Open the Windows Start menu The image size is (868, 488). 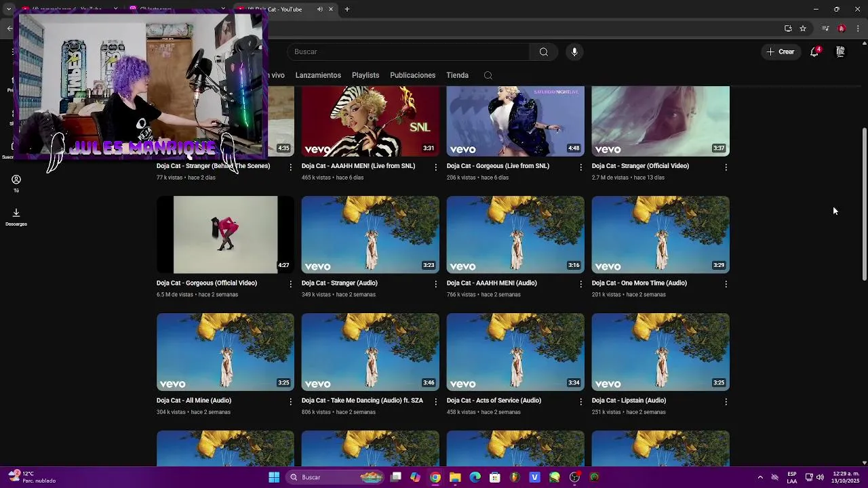274,477
